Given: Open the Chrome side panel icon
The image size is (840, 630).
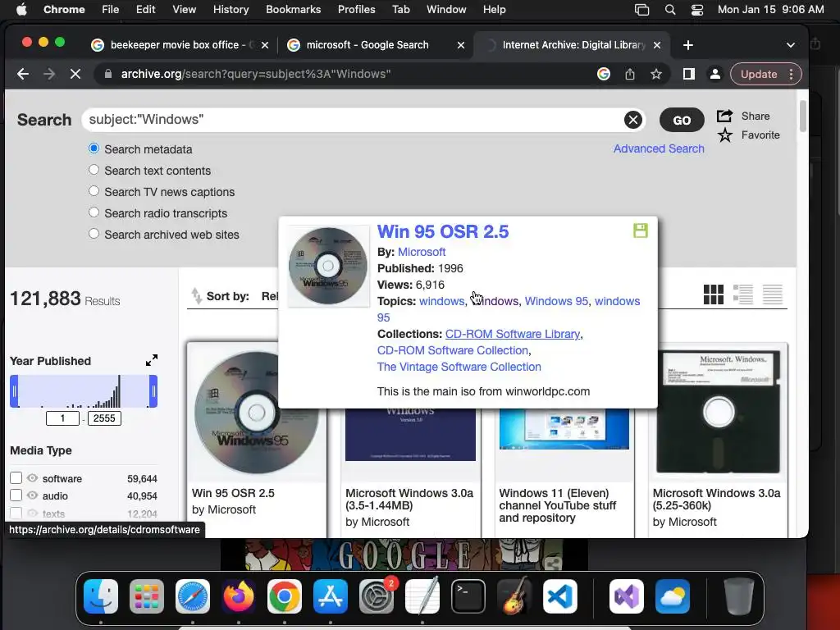Looking at the screenshot, I should [689, 74].
